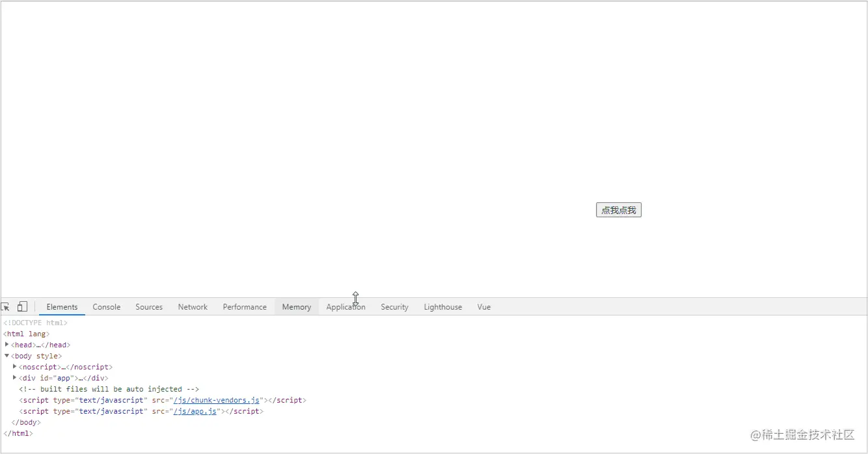
Task: Open the Sources tab
Action: point(149,307)
